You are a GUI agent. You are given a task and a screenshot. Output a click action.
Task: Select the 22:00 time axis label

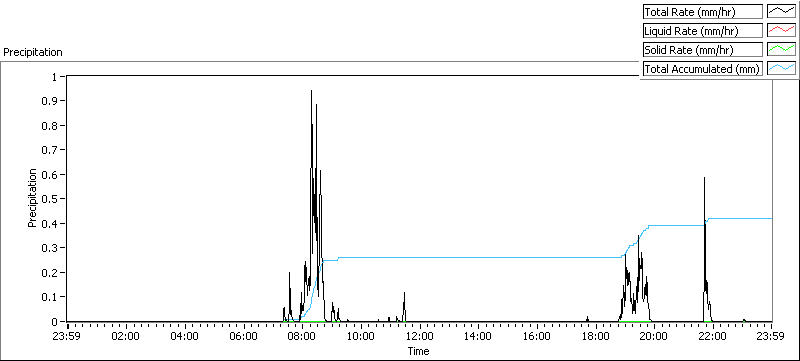(x=713, y=337)
